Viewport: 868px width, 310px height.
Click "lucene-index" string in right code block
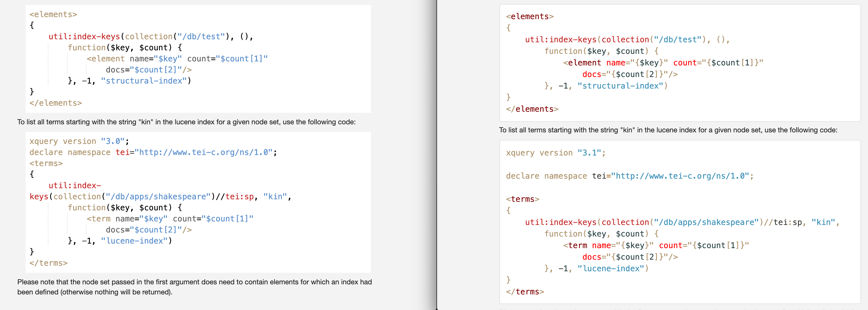tap(611, 268)
